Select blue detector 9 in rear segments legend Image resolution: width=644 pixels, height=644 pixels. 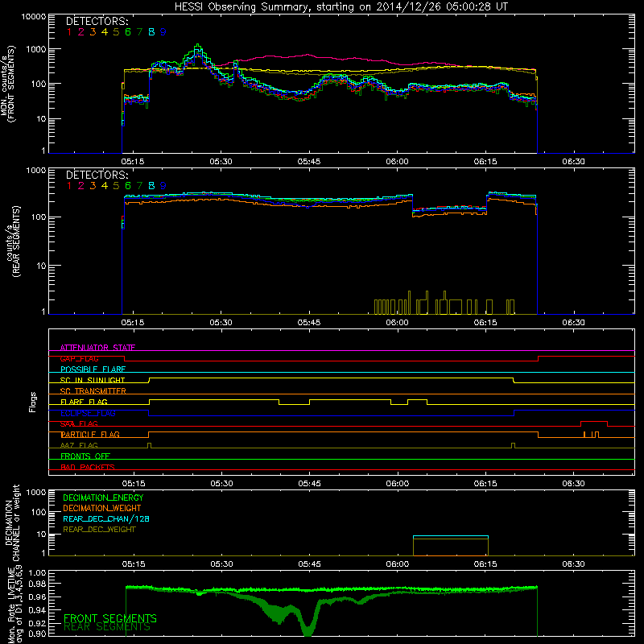[163, 186]
